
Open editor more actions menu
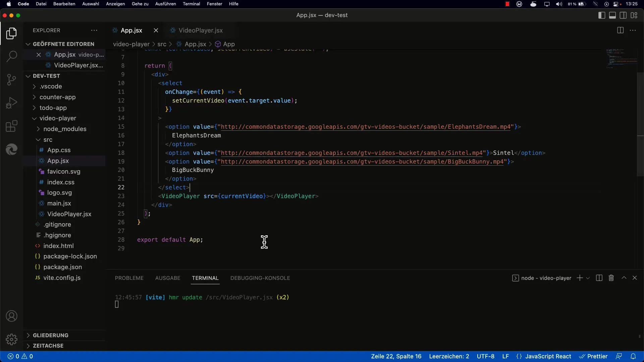click(x=633, y=30)
